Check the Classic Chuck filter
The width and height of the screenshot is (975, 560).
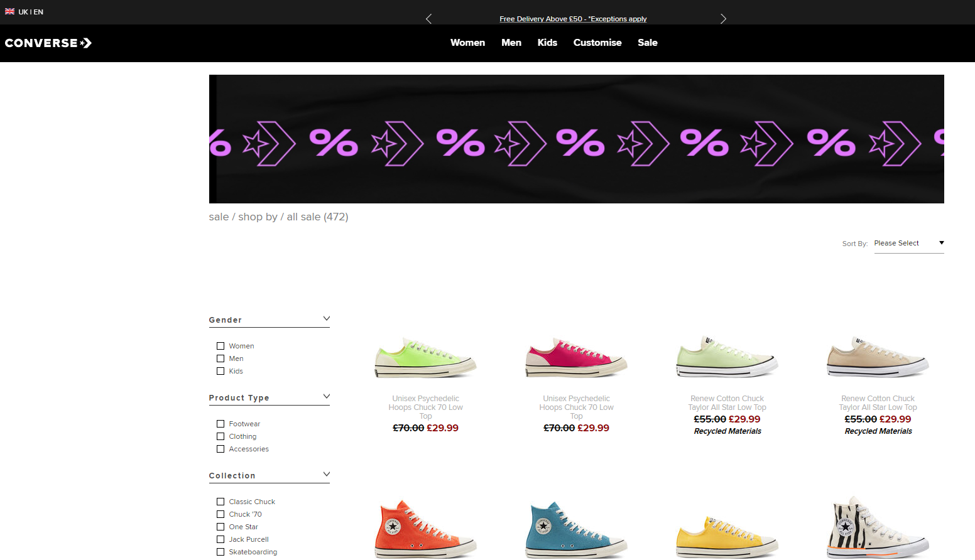pos(221,502)
